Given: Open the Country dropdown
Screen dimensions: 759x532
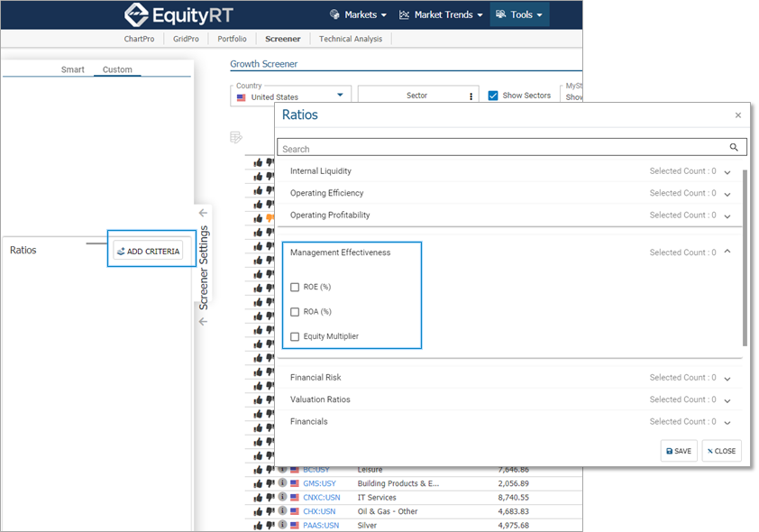Looking at the screenshot, I should [289, 96].
